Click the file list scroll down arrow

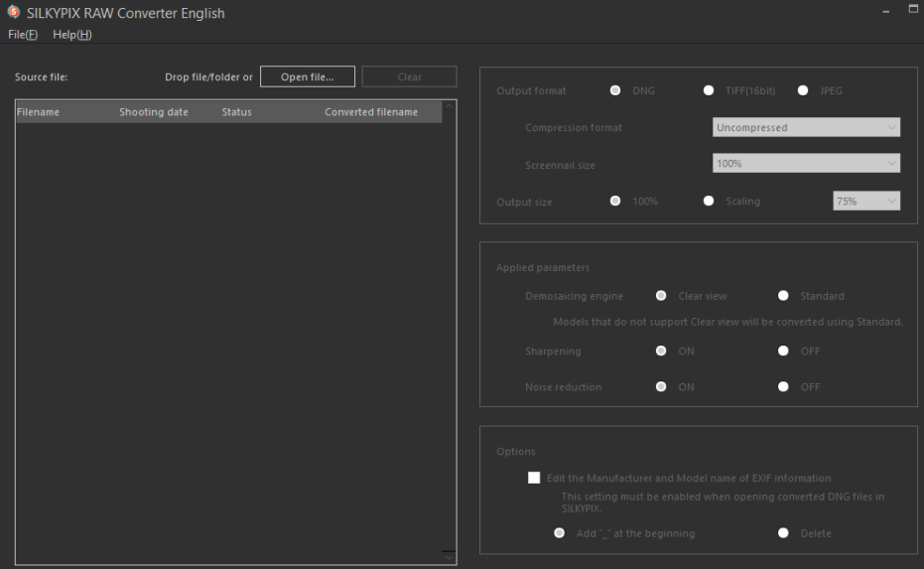[449, 557]
